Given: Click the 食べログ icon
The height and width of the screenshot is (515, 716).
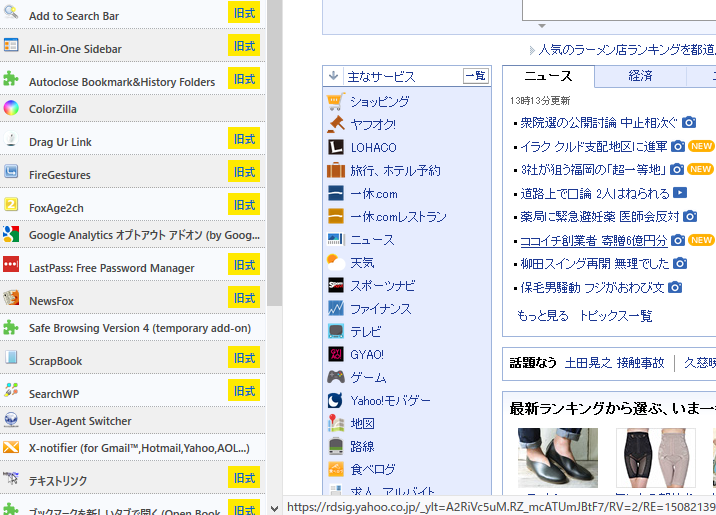Looking at the screenshot, I should click(x=336, y=469).
